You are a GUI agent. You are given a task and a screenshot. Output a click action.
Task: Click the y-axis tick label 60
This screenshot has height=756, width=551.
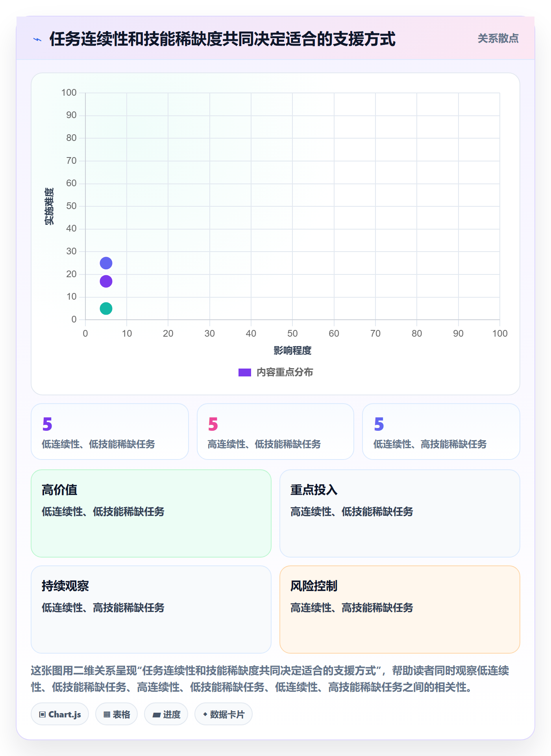pyautogui.click(x=71, y=183)
